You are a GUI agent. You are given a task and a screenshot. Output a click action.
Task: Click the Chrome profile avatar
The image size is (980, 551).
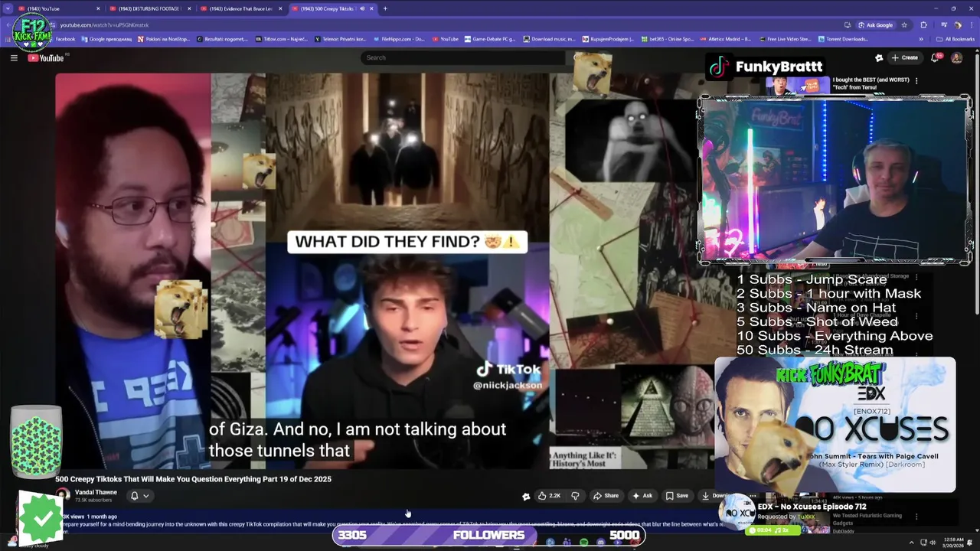(957, 24)
